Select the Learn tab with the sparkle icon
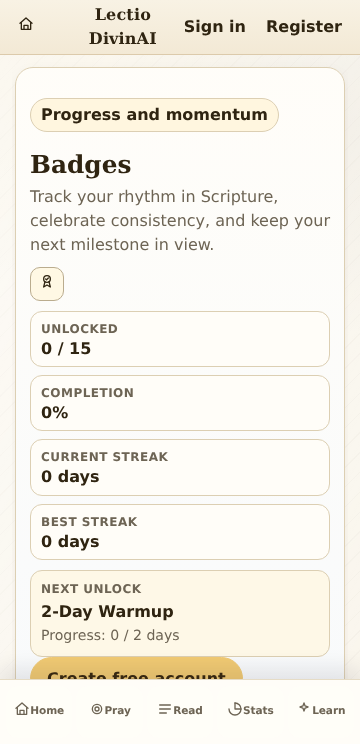The image size is (360, 744). (x=322, y=710)
